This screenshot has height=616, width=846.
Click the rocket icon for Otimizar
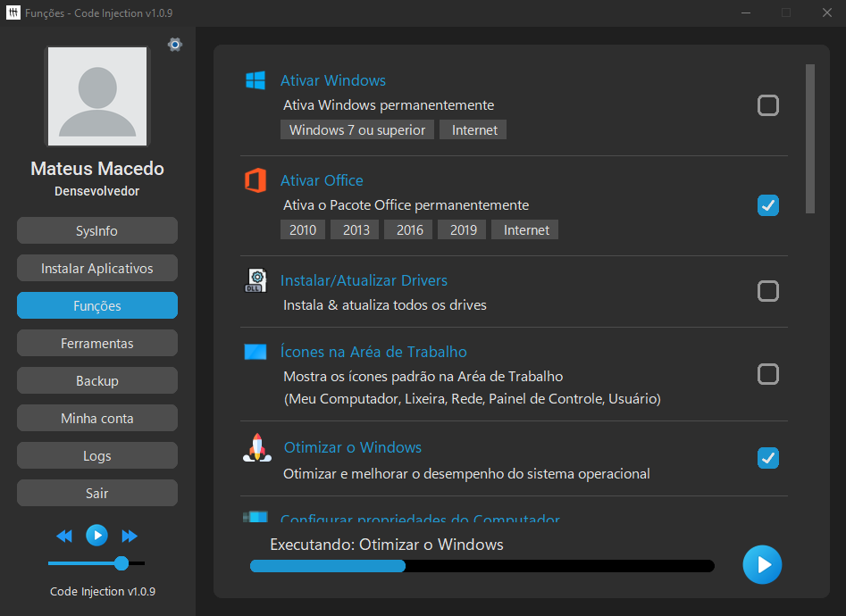coord(257,447)
